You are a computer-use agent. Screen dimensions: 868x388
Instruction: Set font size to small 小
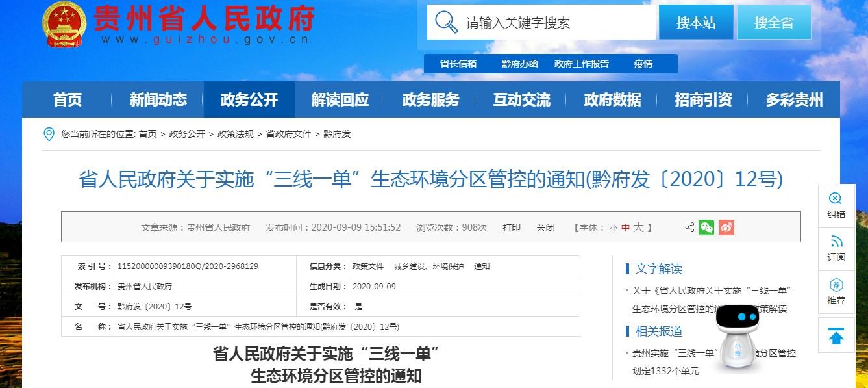pyautogui.click(x=614, y=227)
